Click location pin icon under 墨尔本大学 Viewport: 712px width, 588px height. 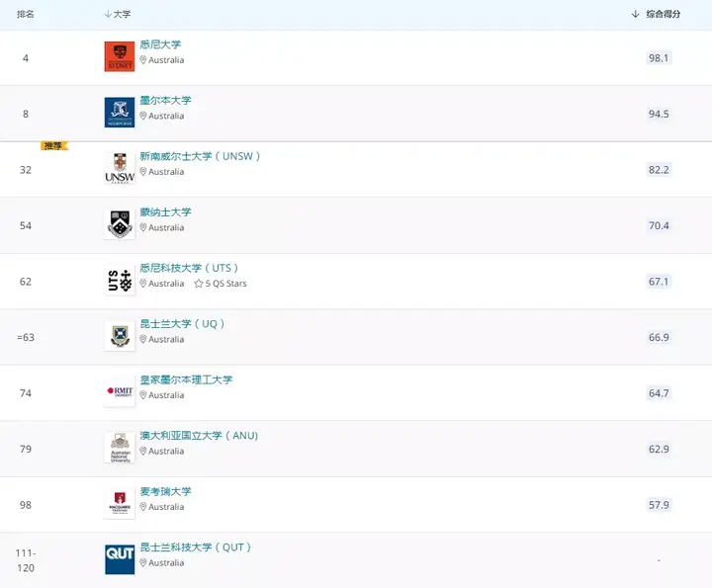[x=143, y=116]
